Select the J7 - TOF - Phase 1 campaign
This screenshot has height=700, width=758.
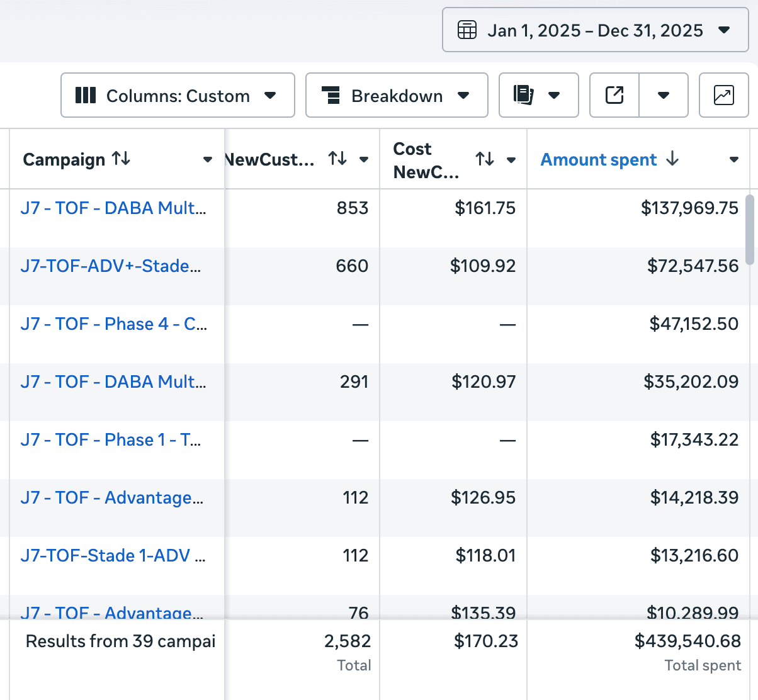coord(111,439)
